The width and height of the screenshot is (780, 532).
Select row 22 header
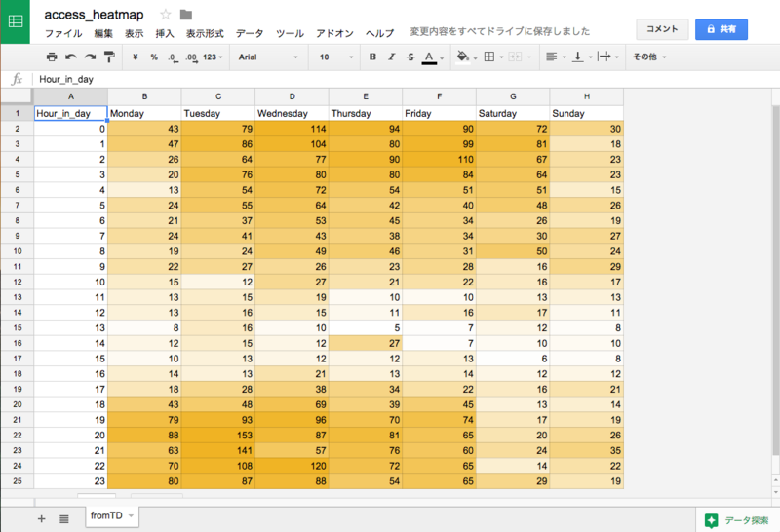click(x=17, y=435)
